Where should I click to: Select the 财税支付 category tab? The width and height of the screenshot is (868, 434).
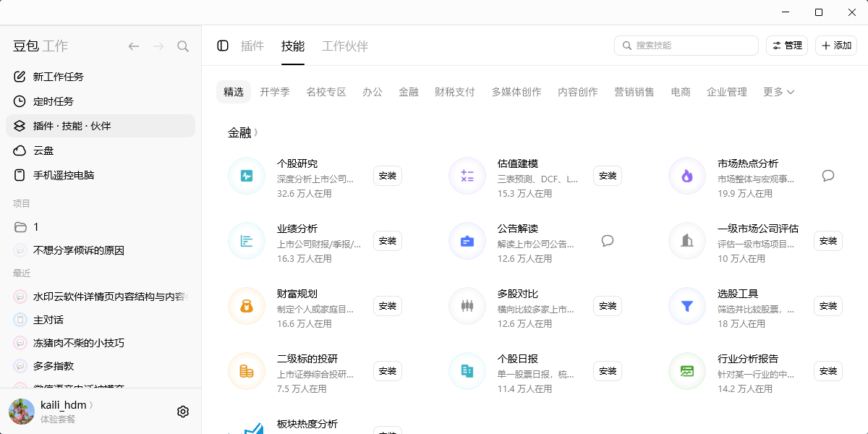[455, 92]
